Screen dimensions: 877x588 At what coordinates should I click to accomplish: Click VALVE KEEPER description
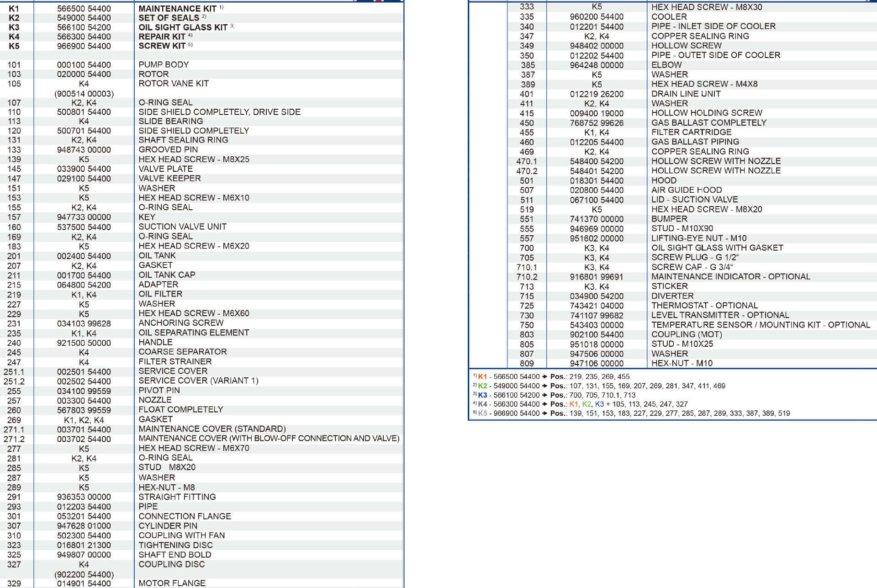pos(169,179)
